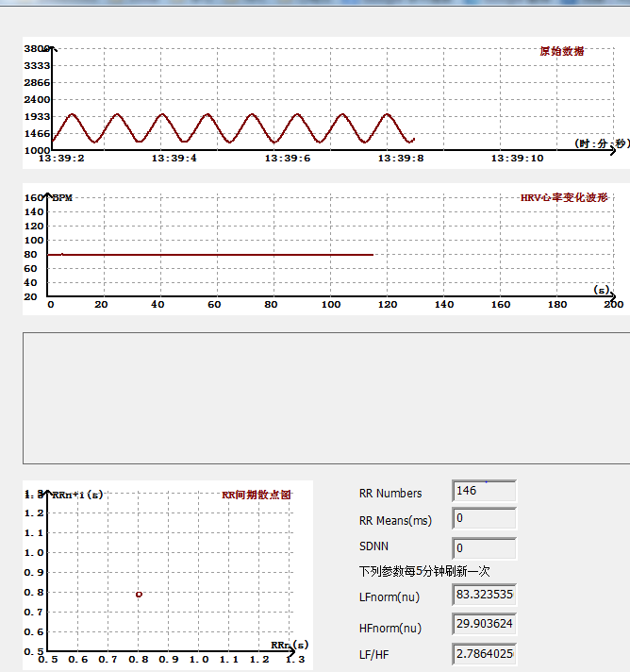Click the HFnorm(nu) value field
The height and width of the screenshot is (672, 630).
click(x=485, y=624)
